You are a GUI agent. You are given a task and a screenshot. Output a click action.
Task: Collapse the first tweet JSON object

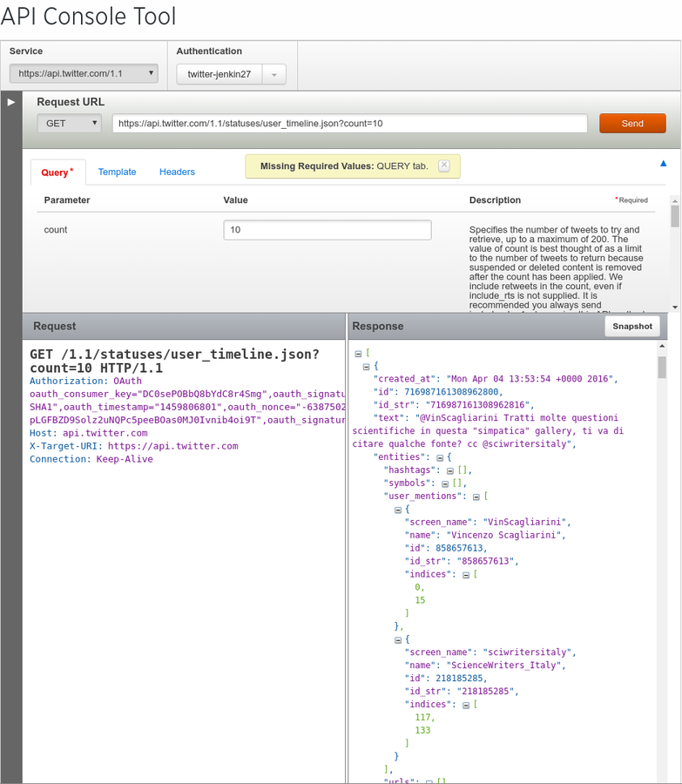(x=366, y=367)
